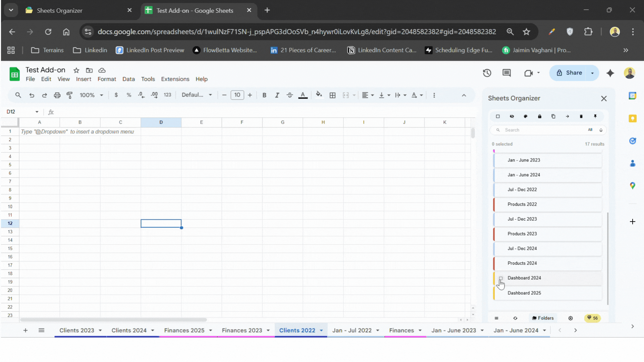Switch to the Finances 2025 sheet tab
Viewport: 644px width, 362px height.
pos(184,330)
